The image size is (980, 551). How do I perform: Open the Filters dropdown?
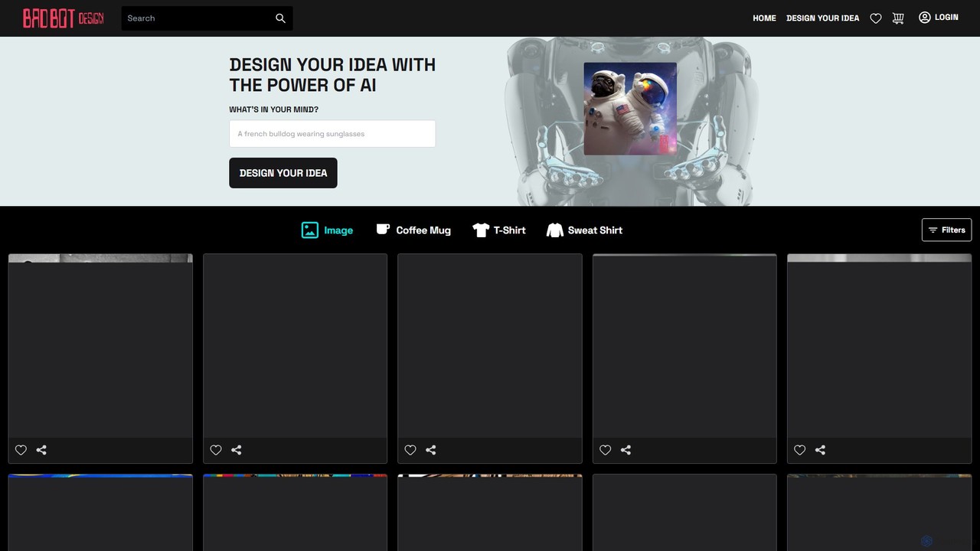[946, 230]
